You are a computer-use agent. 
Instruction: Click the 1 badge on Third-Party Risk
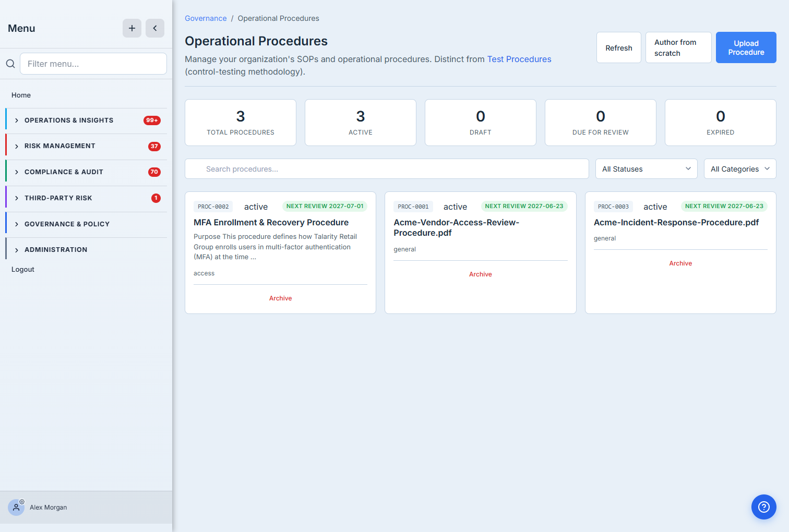[156, 198]
